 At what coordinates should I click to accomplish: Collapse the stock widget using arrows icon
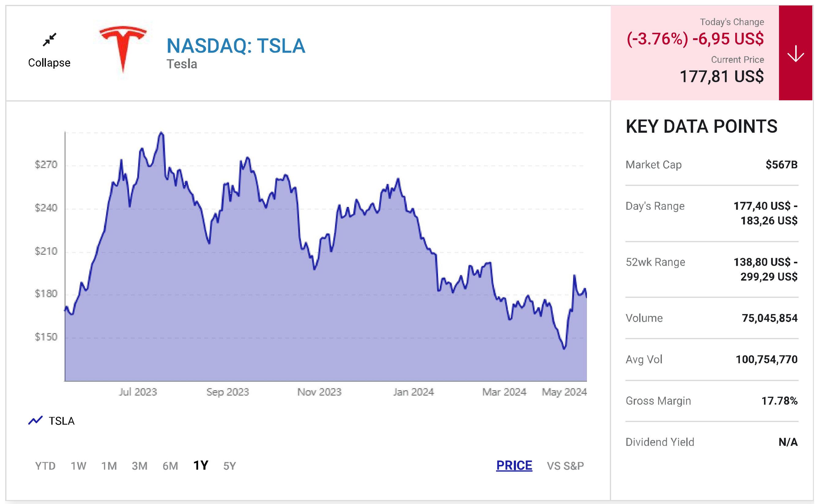50,40
